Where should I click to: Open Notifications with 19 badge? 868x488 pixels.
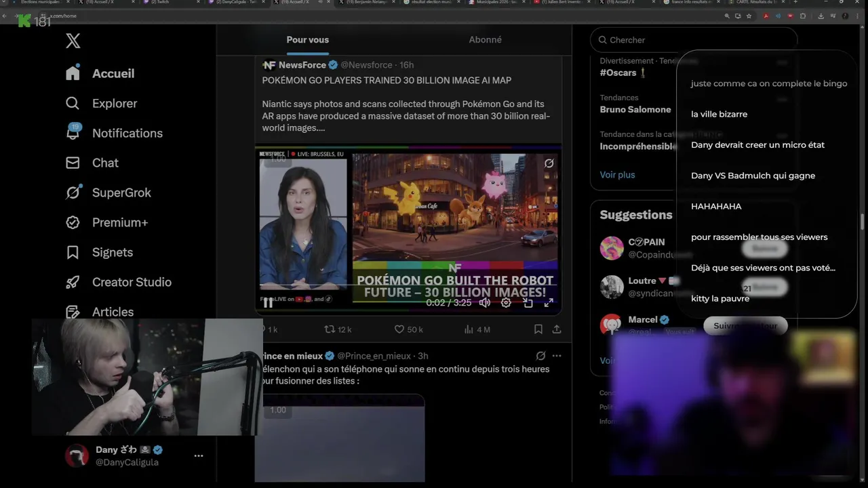(114, 133)
